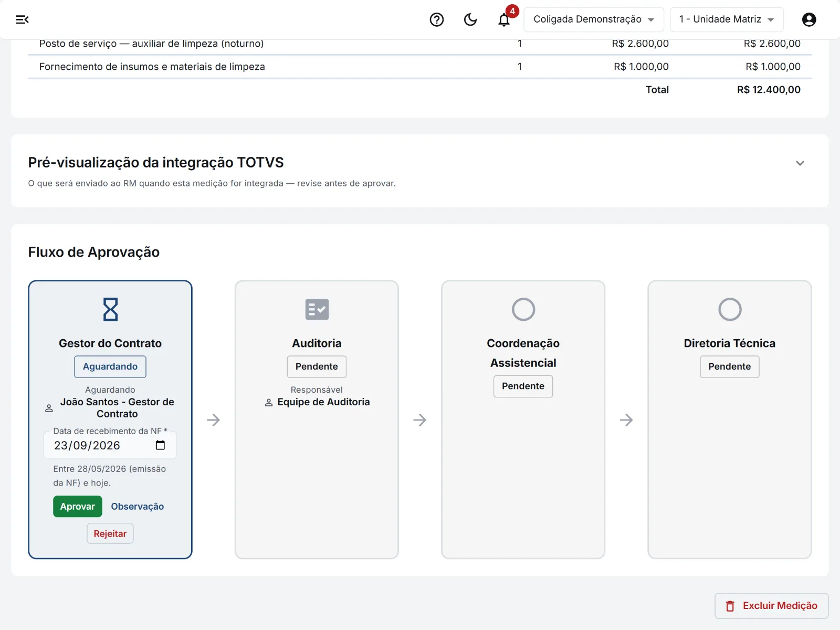Click Coordenação Assistencial circle icon
This screenshot has height=630, width=840.
tap(523, 309)
